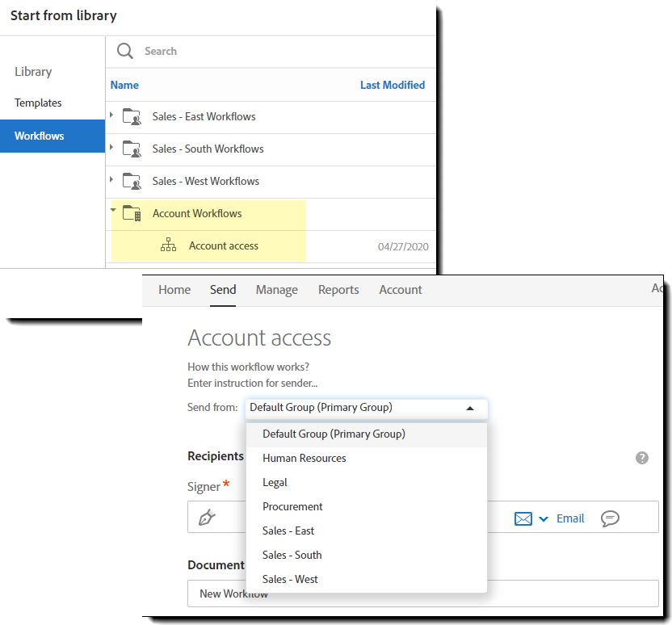Choose Procurement from the group list
This screenshot has width=672, height=625.
pyautogui.click(x=367, y=507)
